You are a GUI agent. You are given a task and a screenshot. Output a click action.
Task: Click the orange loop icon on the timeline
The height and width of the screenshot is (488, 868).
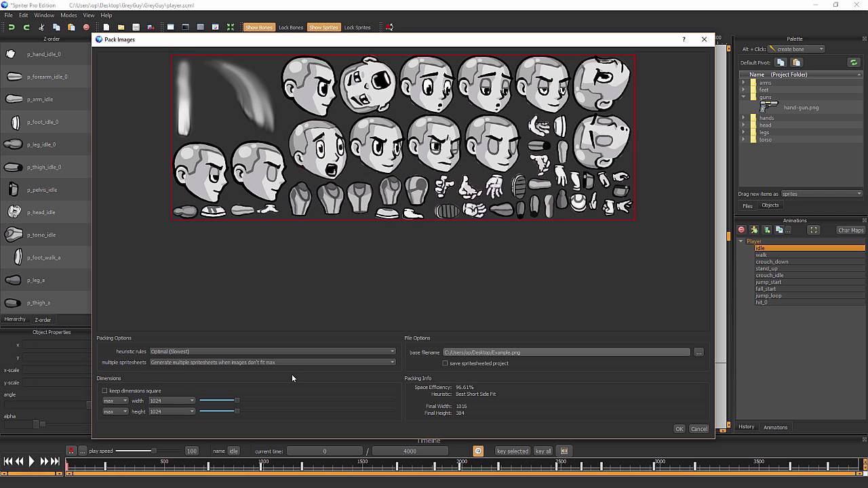(478, 451)
